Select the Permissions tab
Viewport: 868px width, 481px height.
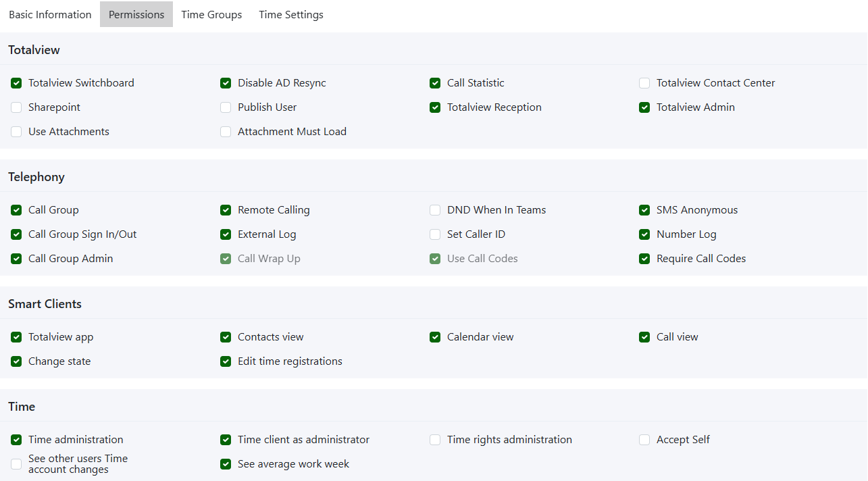pos(136,14)
